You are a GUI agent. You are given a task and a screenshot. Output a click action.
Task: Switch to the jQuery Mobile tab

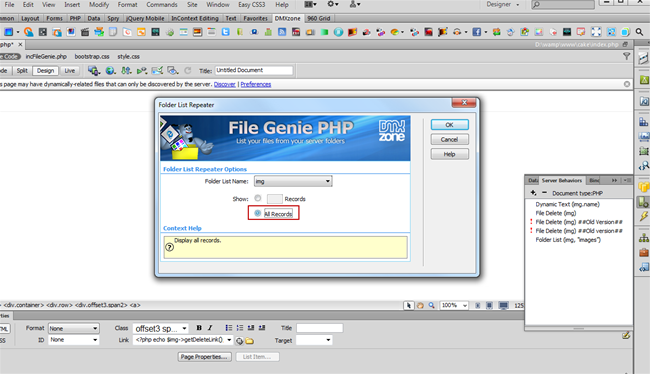click(x=145, y=18)
